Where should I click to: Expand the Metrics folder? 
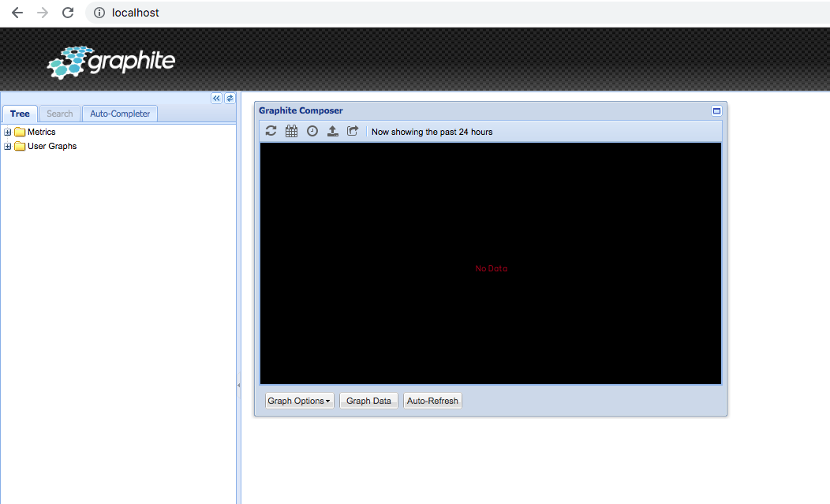[7, 132]
